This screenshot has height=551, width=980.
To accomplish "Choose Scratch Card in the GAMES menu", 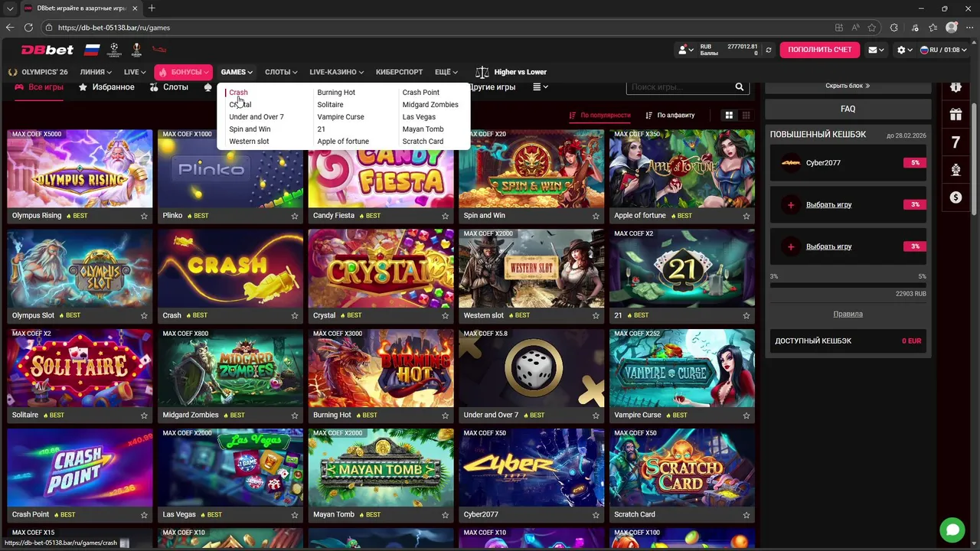I will 423,142.
